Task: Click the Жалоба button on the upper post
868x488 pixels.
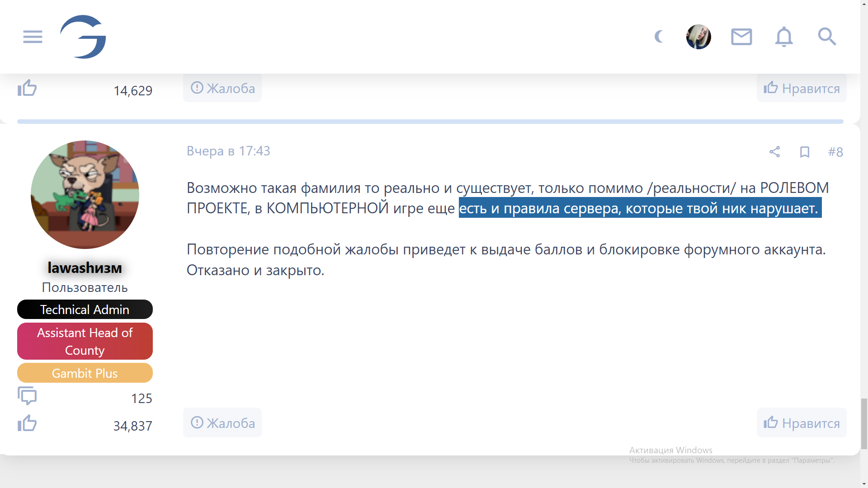Action: point(222,88)
